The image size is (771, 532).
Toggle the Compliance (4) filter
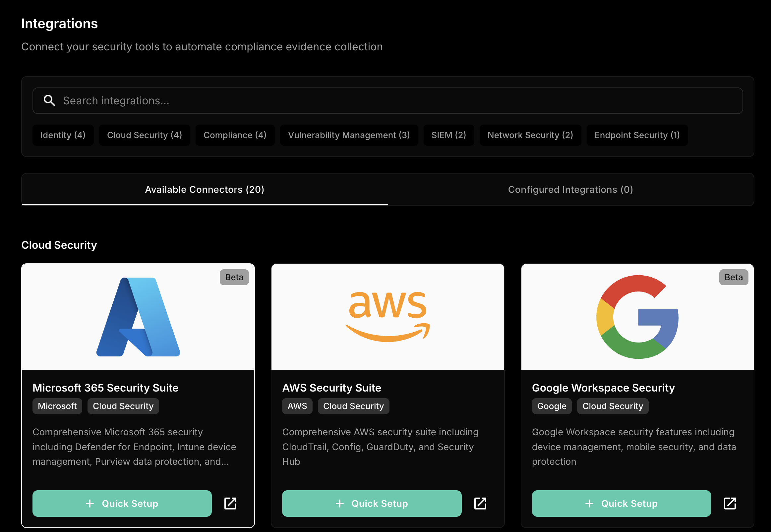[235, 135]
